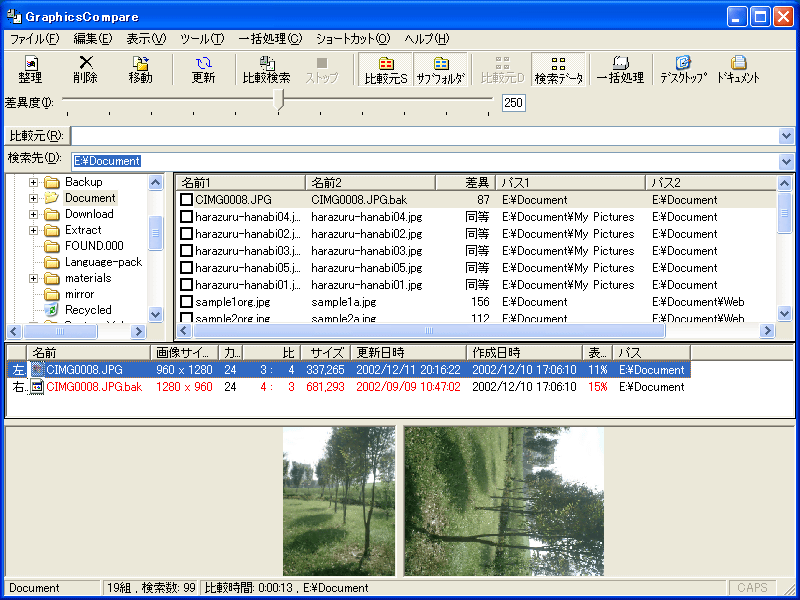This screenshot has height=600, width=800.
Task: Check the harazuru-hanabi01 row checkbox
Action: tap(187, 285)
